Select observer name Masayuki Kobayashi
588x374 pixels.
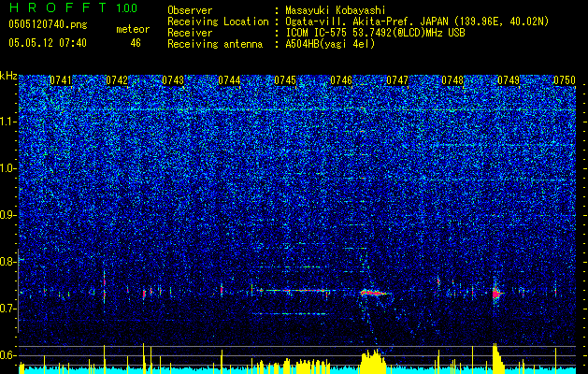click(336, 10)
